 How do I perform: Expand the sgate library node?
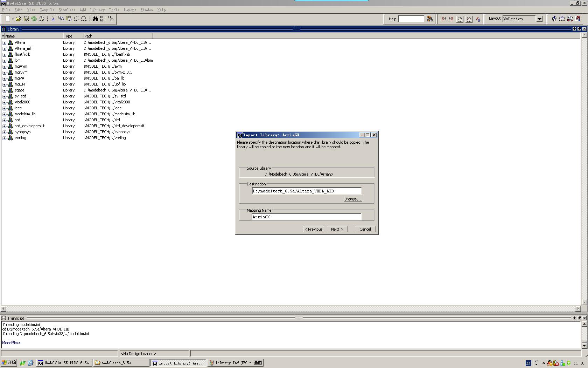[4, 90]
